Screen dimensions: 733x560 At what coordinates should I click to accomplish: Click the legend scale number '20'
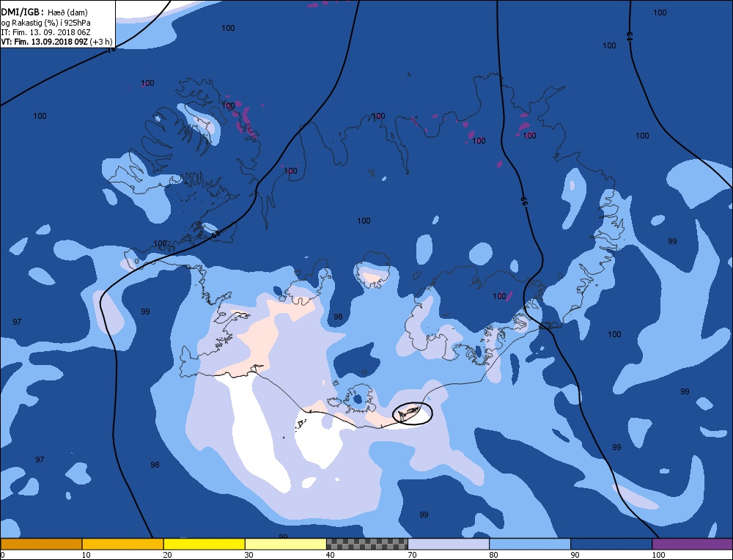point(167,555)
